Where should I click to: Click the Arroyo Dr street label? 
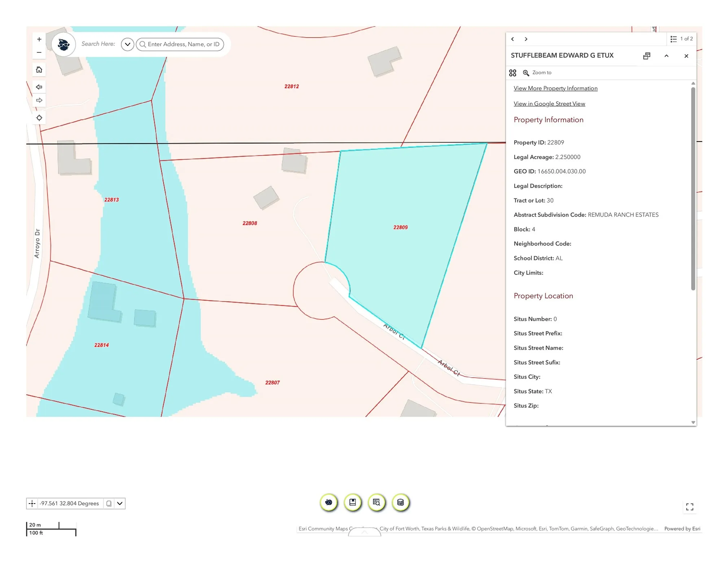coord(37,243)
